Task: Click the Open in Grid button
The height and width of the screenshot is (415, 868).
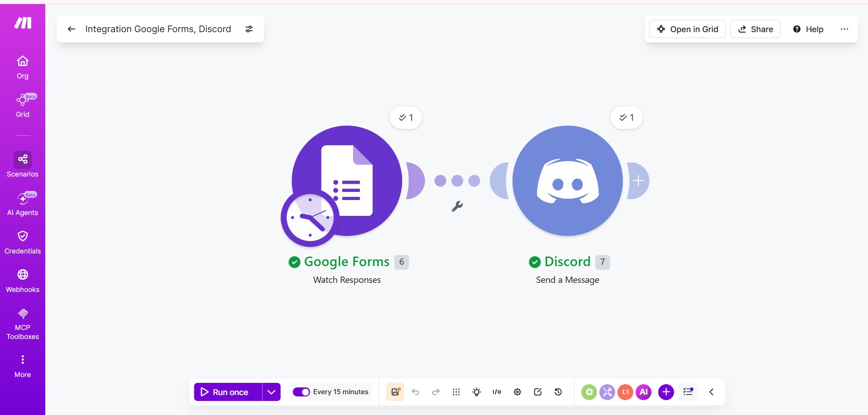Action: 687,29
